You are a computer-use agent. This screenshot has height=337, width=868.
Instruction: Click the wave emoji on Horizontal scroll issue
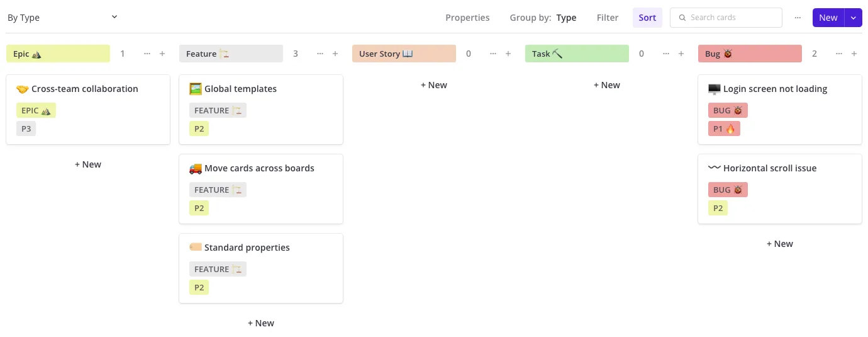pyautogui.click(x=714, y=168)
